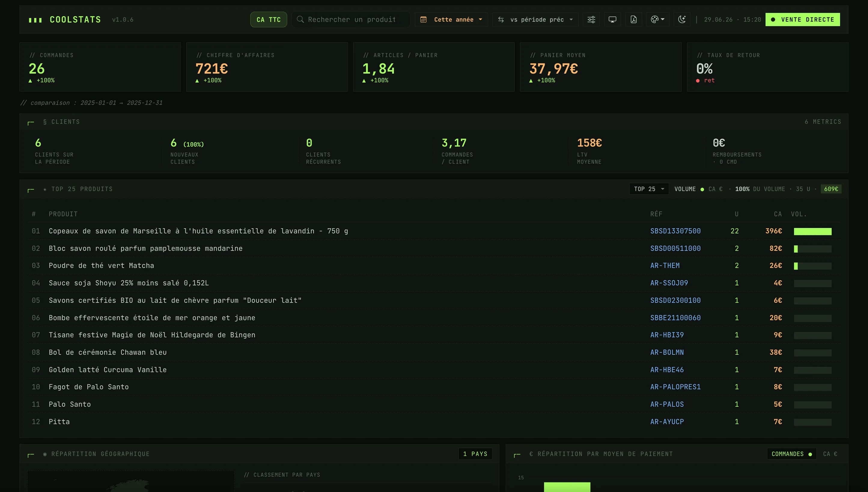
Task: Click product name Bol de cérémonie Chawan bleu
Action: [x=108, y=352]
